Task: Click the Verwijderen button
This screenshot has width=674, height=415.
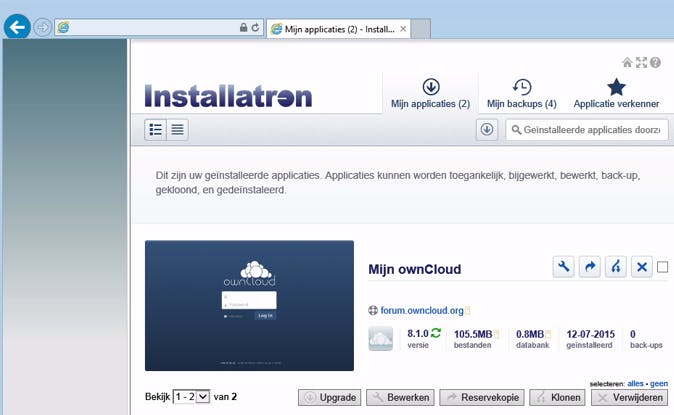Action: (x=630, y=397)
